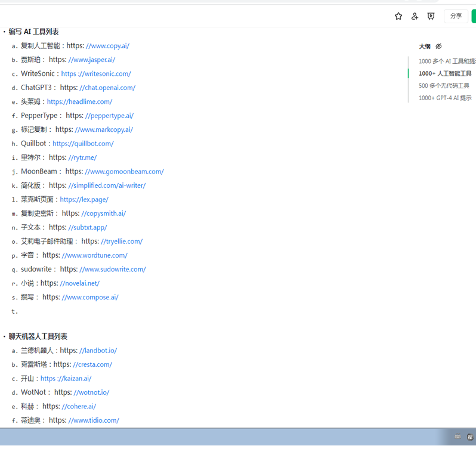Follow the www.sudowrite.com link
The height and width of the screenshot is (452, 476).
pyautogui.click(x=113, y=270)
